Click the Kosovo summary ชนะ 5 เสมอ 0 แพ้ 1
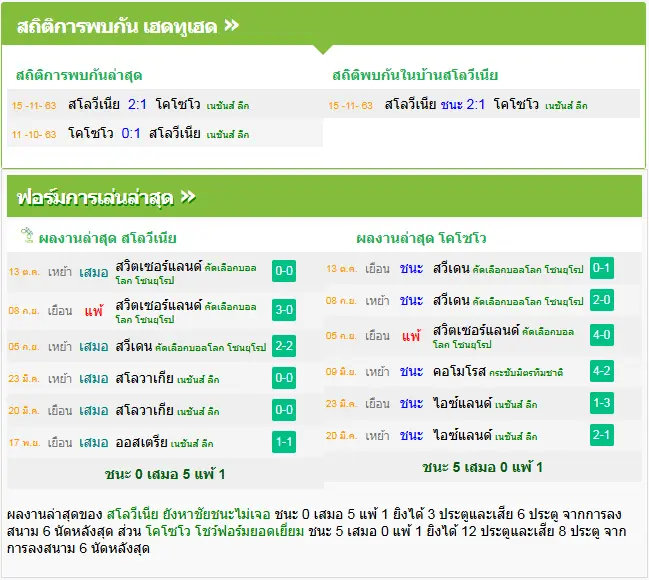The height and width of the screenshot is (580, 649). click(x=482, y=467)
